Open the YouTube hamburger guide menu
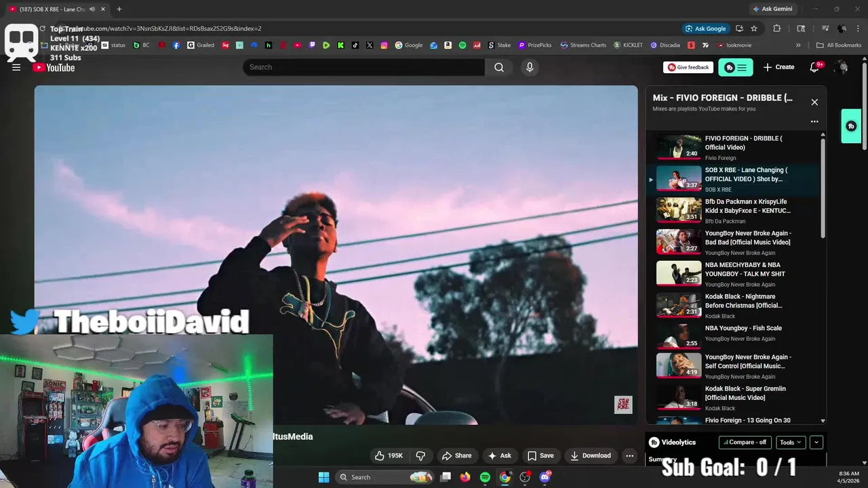Image resolution: width=868 pixels, height=488 pixels. (16, 67)
